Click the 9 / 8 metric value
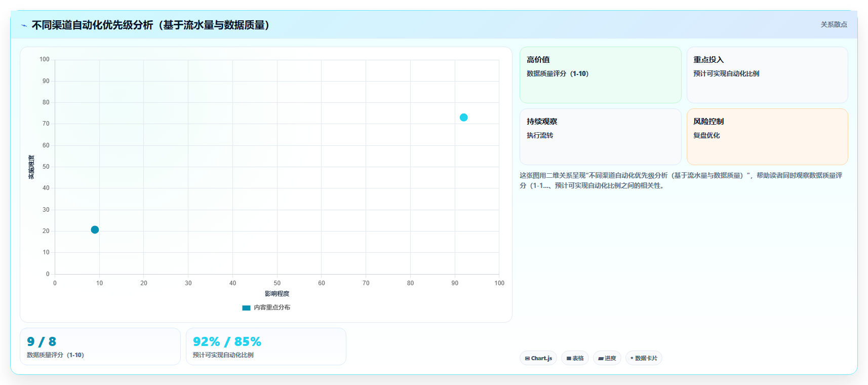This screenshot has width=868, height=385. tap(42, 342)
